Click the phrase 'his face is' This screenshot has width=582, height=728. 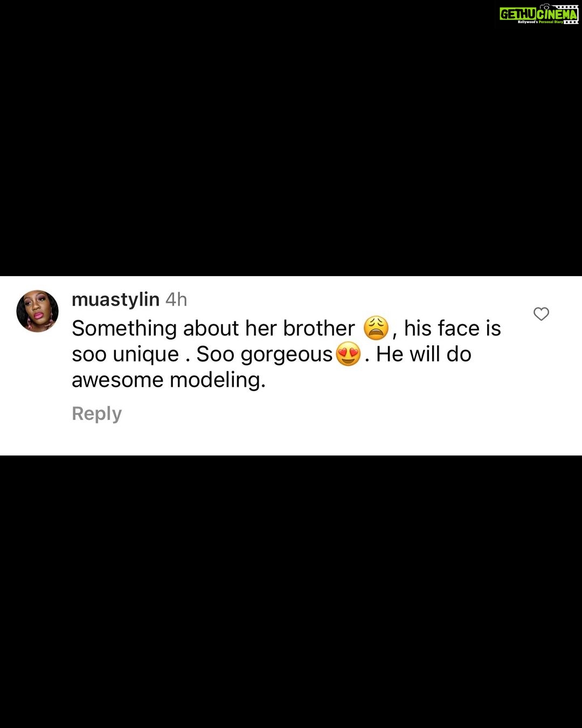(x=453, y=328)
